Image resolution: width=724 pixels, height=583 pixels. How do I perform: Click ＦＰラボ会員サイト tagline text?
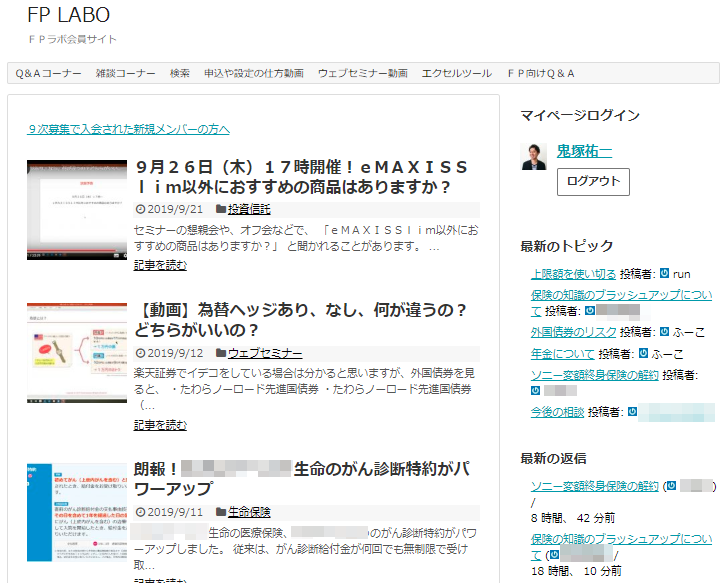[x=72, y=39]
